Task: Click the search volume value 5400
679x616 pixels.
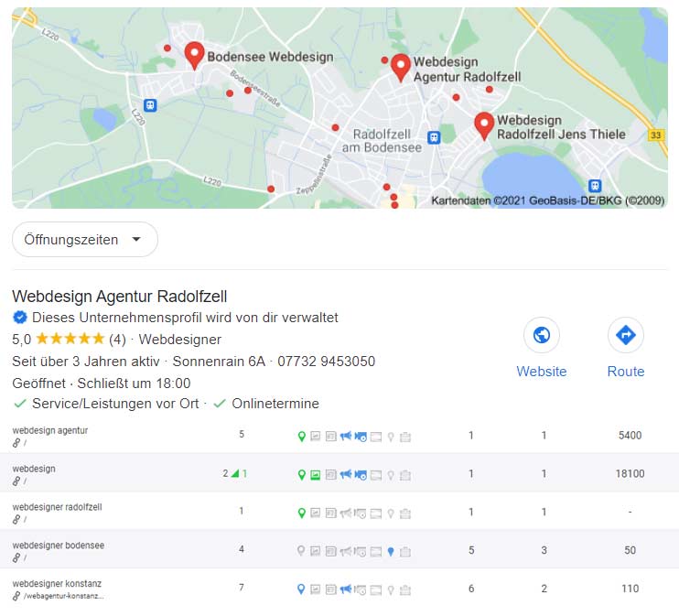Action: tap(630, 436)
